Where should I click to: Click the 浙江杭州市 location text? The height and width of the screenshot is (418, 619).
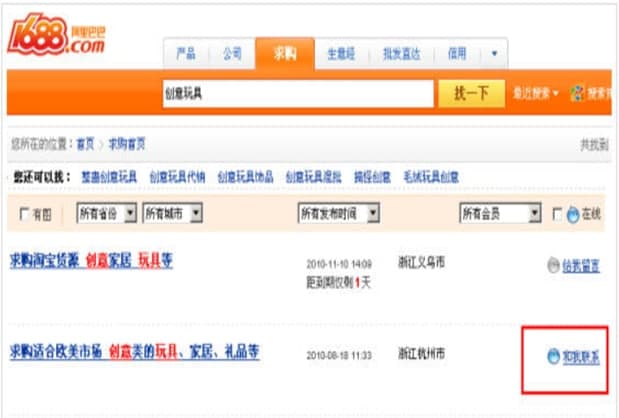421,353
